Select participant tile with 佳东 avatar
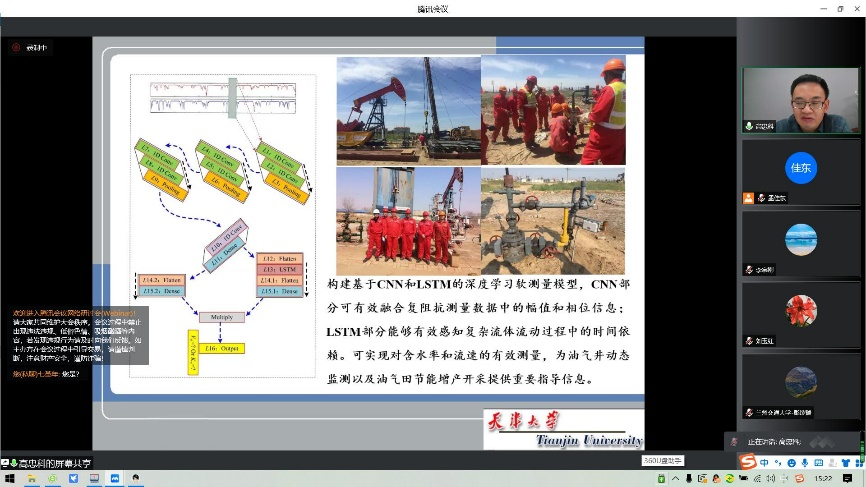This screenshot has width=866, height=487. (x=800, y=168)
